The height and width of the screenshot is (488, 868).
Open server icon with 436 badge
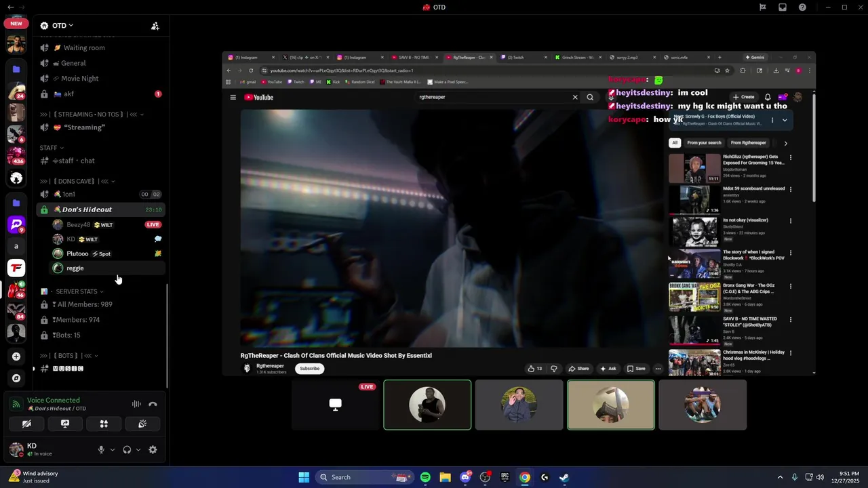[x=16, y=155]
